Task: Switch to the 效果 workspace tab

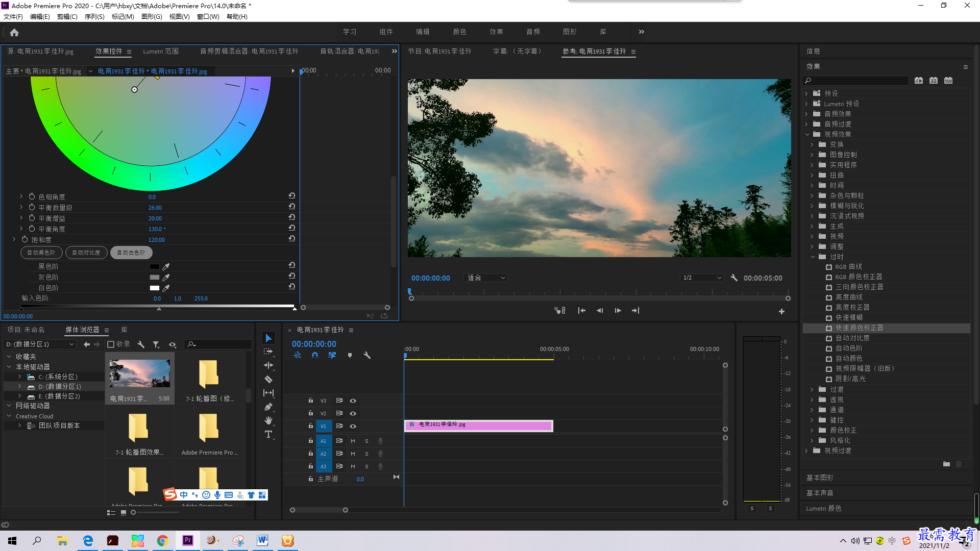Action: [496, 32]
